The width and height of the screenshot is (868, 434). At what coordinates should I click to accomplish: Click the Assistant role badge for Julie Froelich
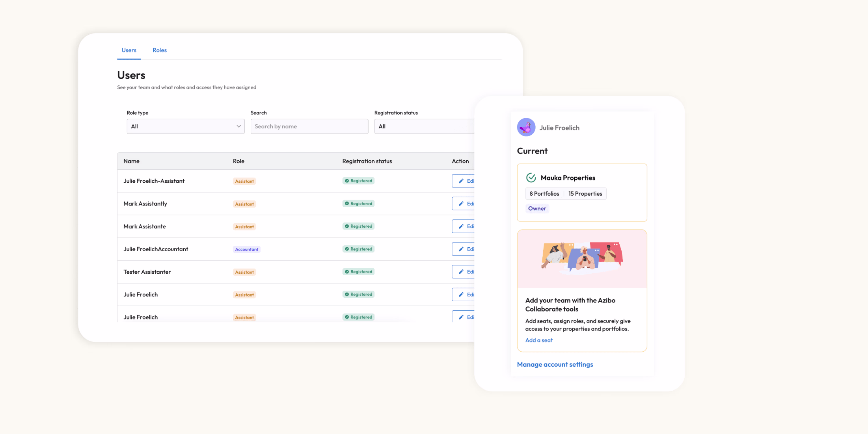point(244,295)
